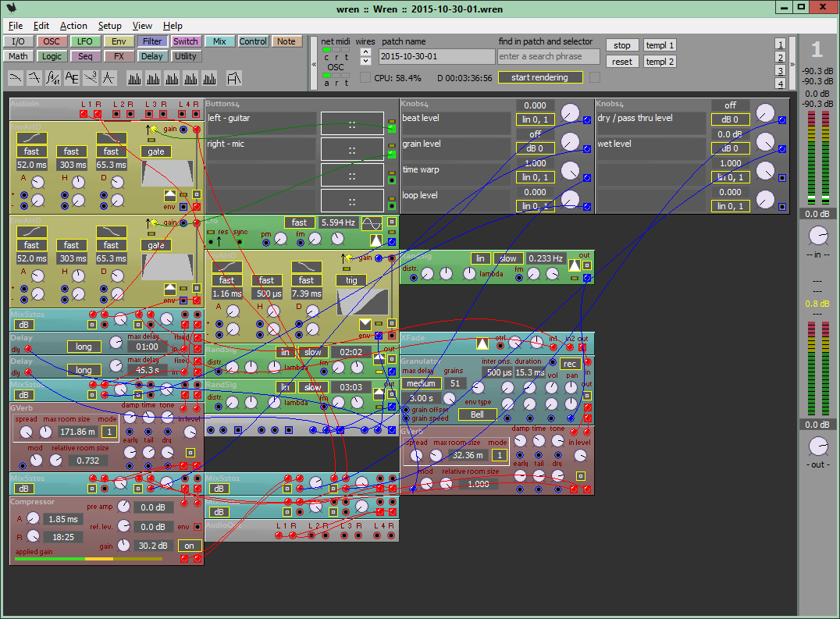Viewport: 840px width, 619px height.
Task: Switch to the Delay module tab
Action: click(x=151, y=56)
